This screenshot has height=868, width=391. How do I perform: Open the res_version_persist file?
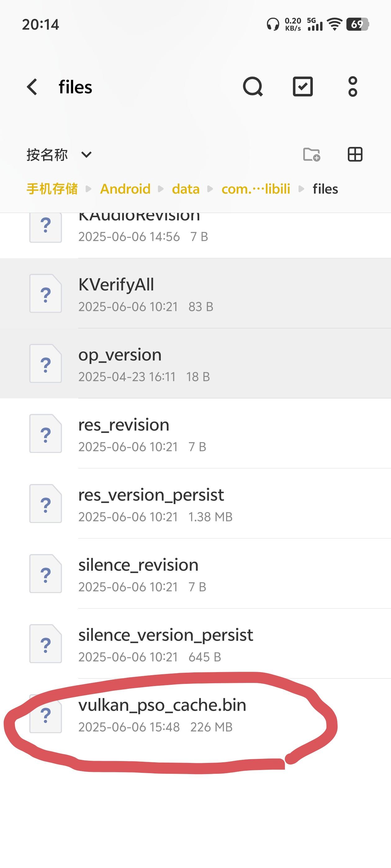151,504
